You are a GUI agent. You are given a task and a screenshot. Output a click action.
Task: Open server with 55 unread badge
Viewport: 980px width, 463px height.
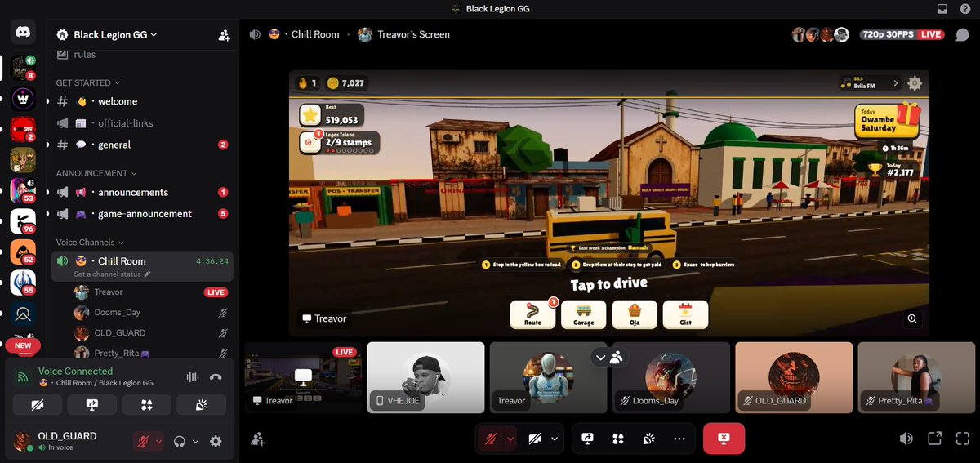pos(23,283)
